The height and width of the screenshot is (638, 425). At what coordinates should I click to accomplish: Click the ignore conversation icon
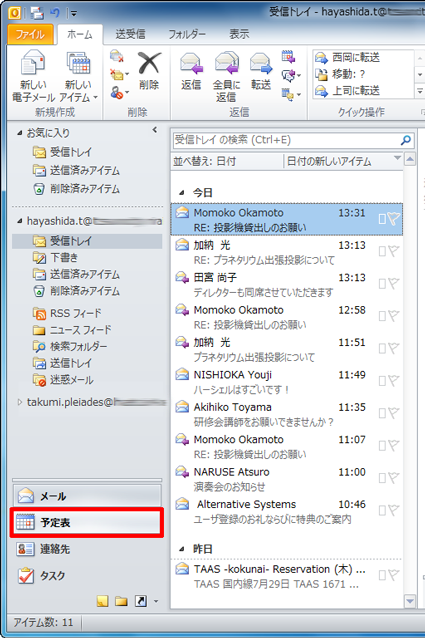[117, 56]
